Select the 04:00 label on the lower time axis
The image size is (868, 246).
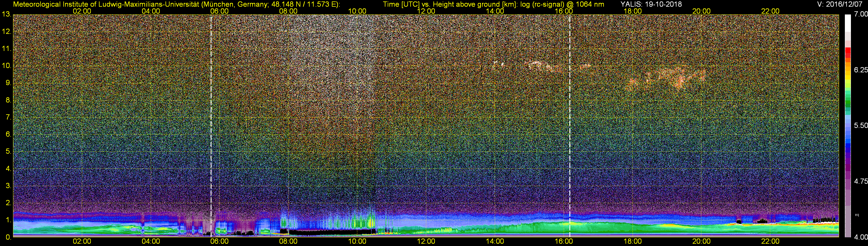tap(151, 241)
